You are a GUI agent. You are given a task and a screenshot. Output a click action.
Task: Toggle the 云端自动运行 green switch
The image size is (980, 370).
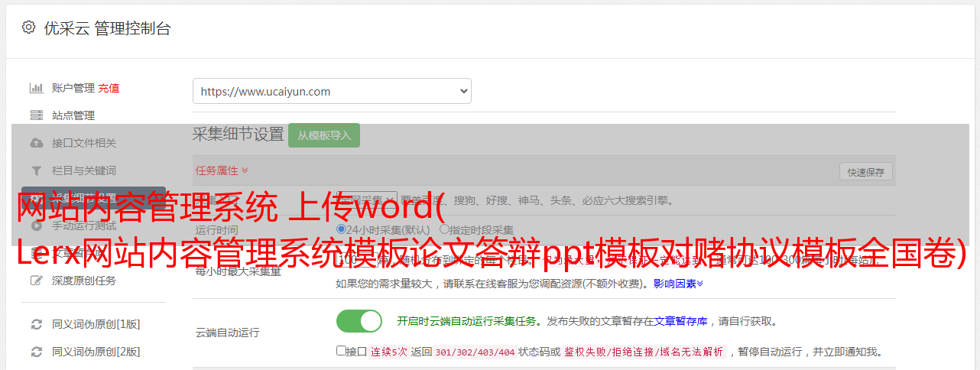click(x=359, y=321)
